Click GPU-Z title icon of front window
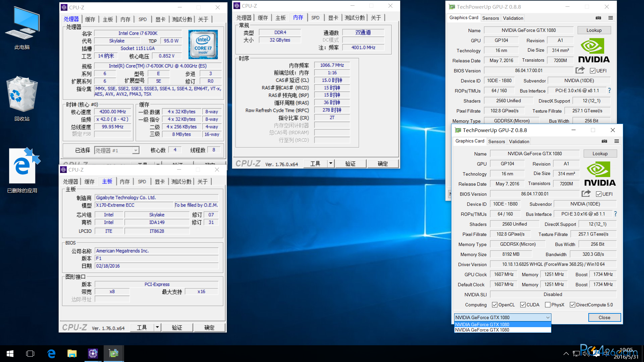Screen dimensions: 644x362 [x=458, y=130]
